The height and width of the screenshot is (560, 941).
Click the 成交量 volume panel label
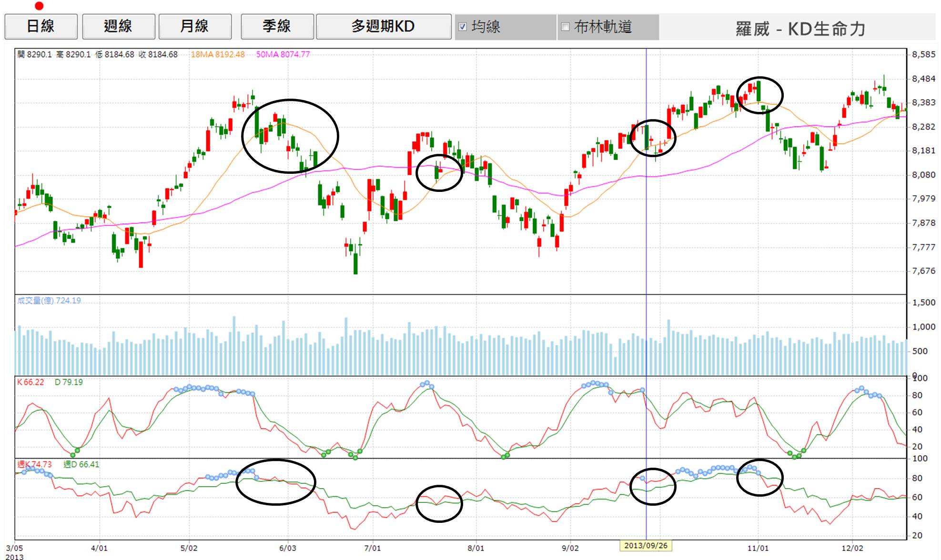pos(49,300)
